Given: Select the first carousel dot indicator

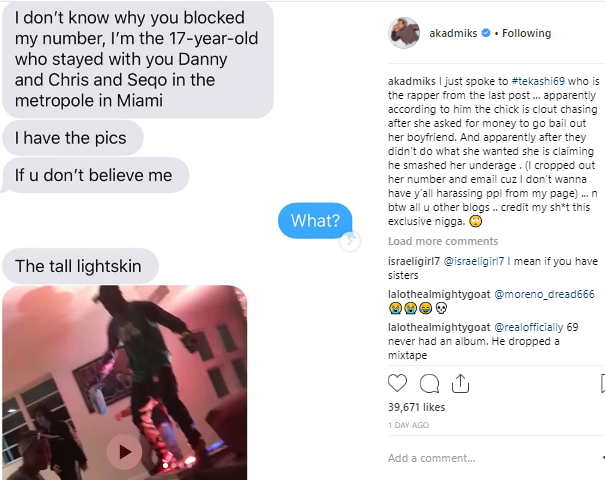Looking at the screenshot, I should [166, 465].
